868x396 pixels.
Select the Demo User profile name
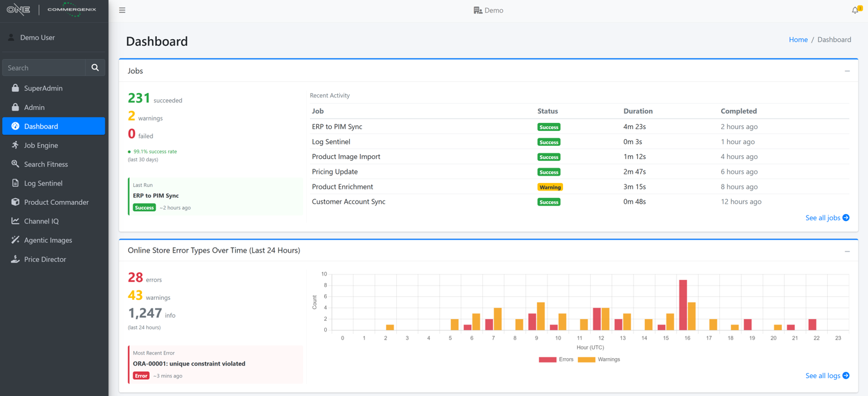[37, 37]
